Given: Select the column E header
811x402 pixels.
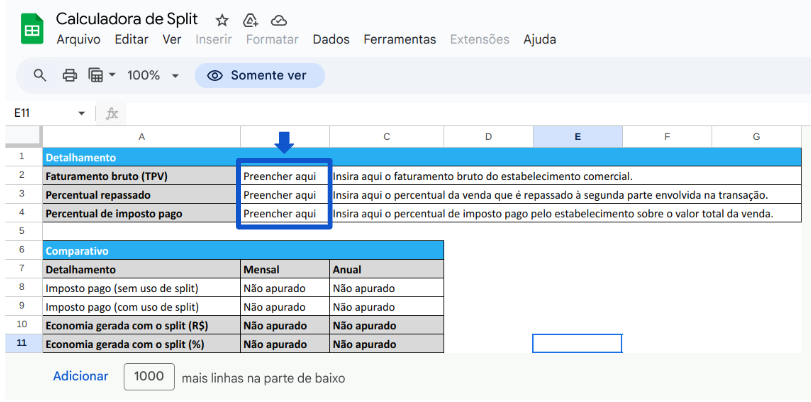Looking at the screenshot, I should pos(578,137).
